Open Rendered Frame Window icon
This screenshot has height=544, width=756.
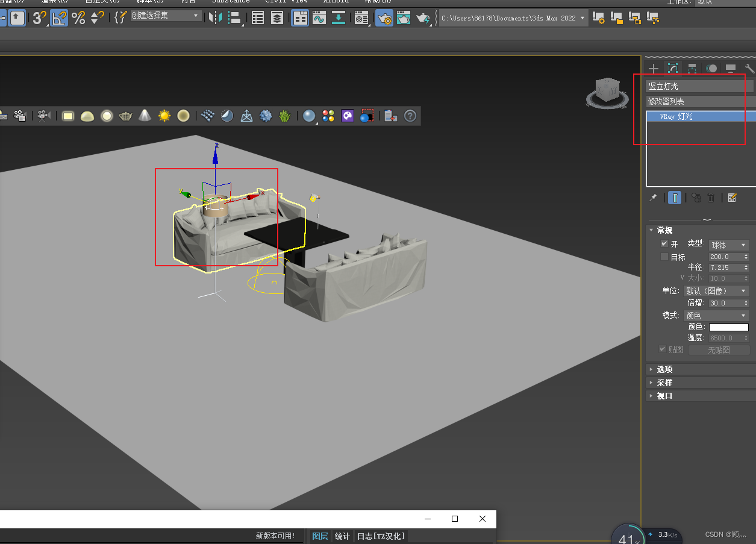click(x=404, y=18)
